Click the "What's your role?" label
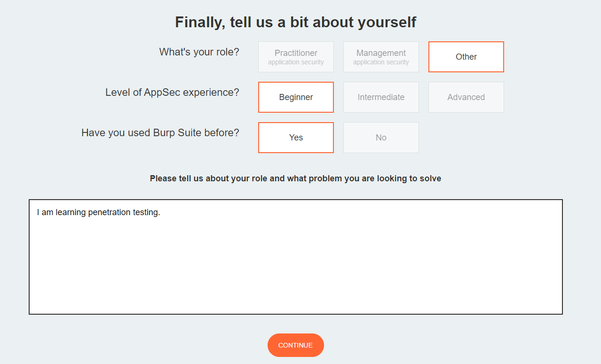Screen dimensions: 601x364 (x=199, y=52)
